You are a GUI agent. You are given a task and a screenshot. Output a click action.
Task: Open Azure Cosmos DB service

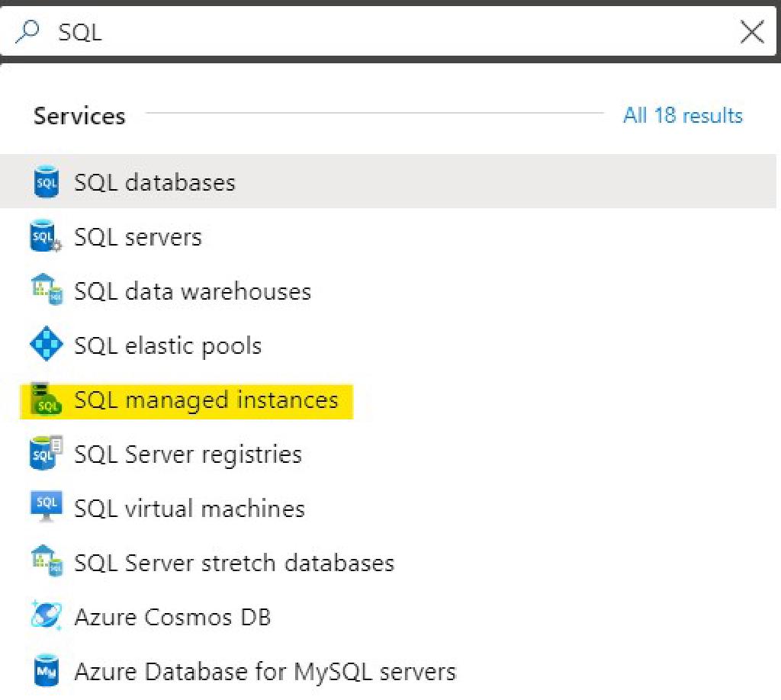click(172, 617)
